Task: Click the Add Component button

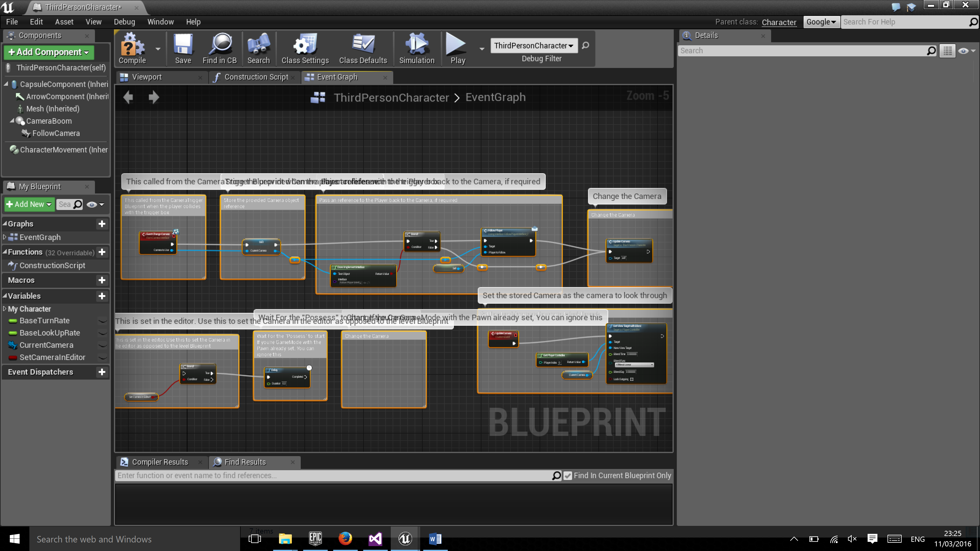Action: click(x=49, y=52)
